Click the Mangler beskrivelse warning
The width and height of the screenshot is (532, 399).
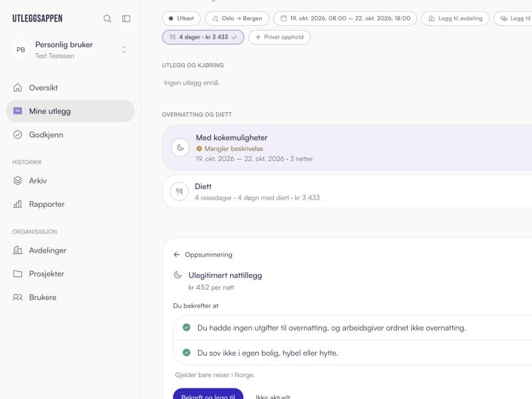pyautogui.click(x=229, y=148)
